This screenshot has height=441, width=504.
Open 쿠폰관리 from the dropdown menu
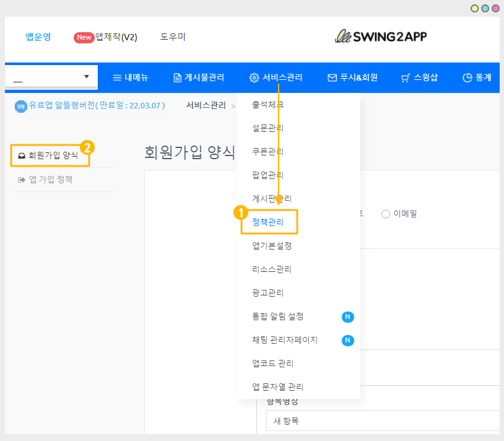click(x=267, y=152)
